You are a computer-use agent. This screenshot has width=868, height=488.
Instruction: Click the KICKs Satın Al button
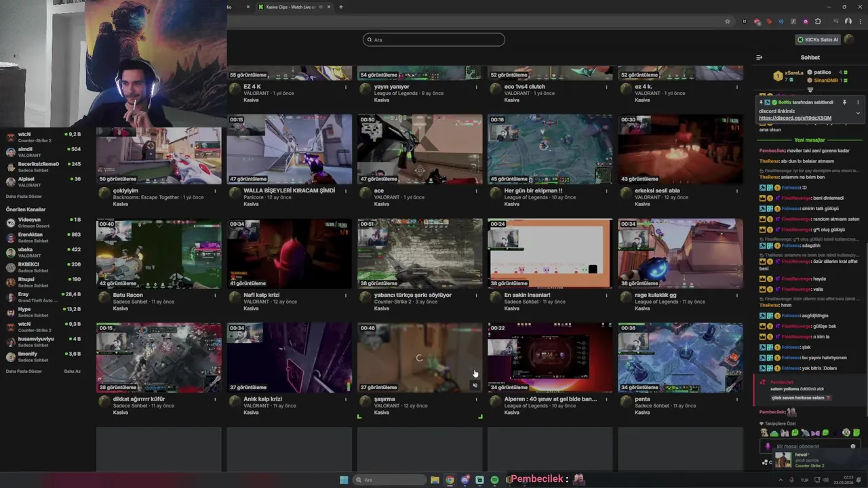click(x=818, y=39)
